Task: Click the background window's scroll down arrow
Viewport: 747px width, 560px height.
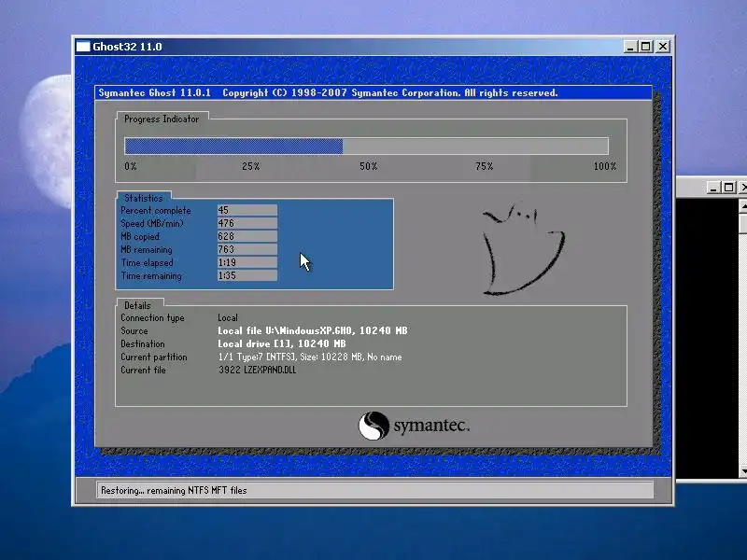Action: (743, 471)
